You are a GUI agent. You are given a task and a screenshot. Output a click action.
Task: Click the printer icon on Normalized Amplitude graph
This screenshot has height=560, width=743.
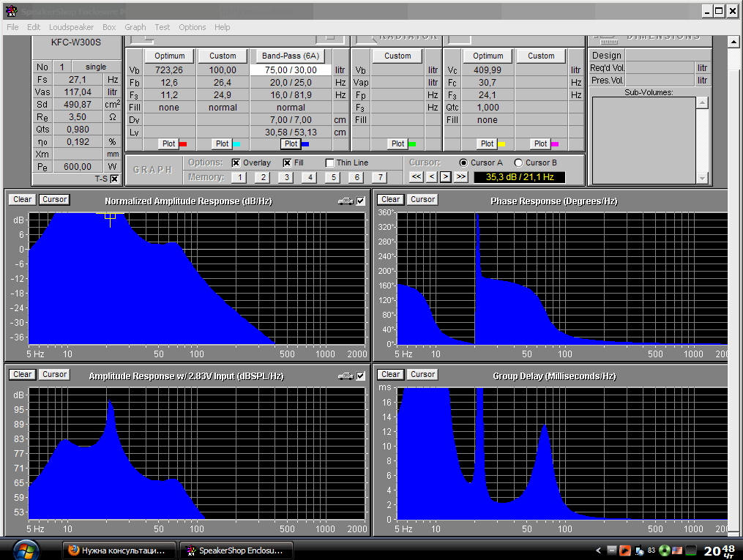tap(345, 201)
